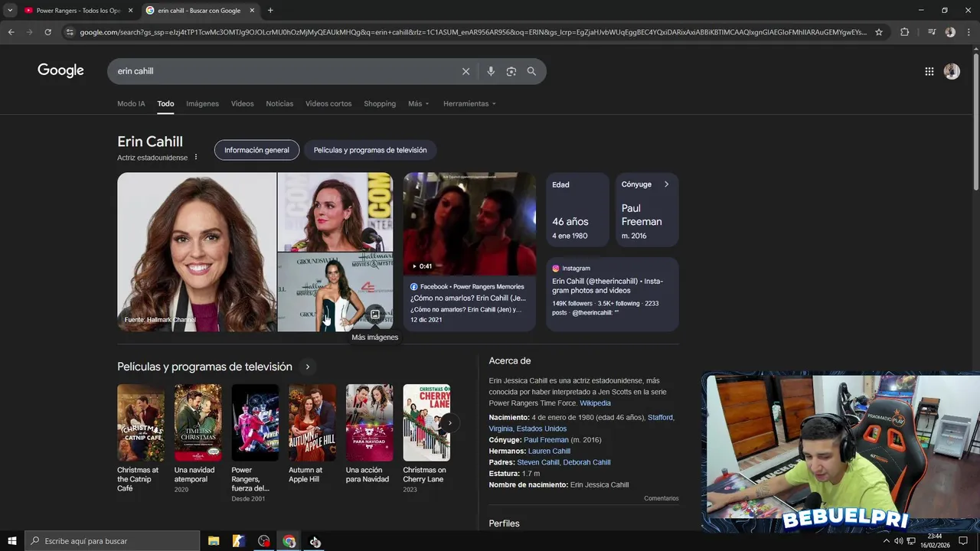The width and height of the screenshot is (980, 551).
Task: Click the Comentarios feedback link
Action: click(x=661, y=498)
